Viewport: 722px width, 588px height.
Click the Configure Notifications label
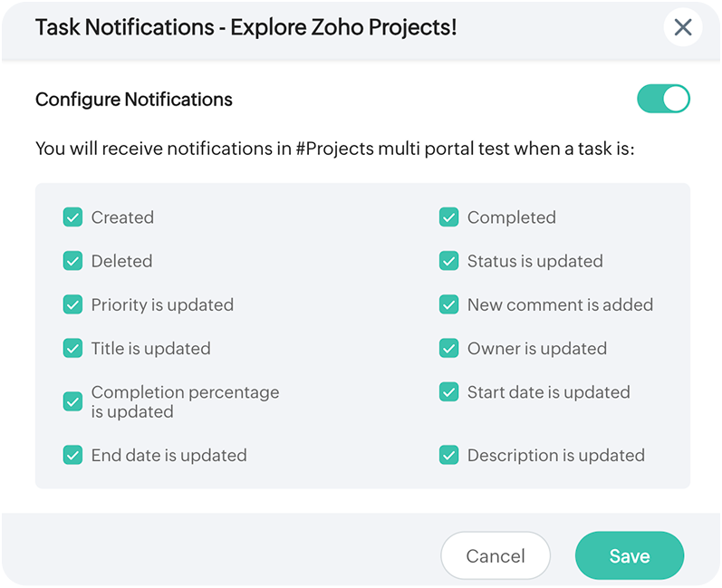coord(134,100)
